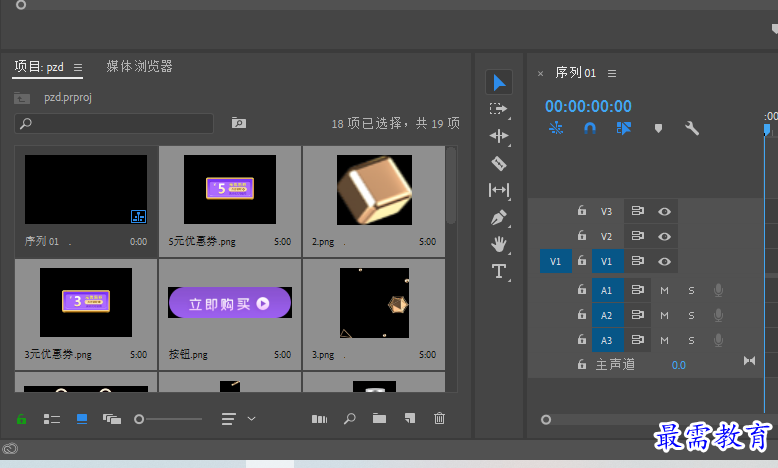Select the 5元优惠券.png thumbnail
The image size is (778, 468).
pyautogui.click(x=230, y=190)
